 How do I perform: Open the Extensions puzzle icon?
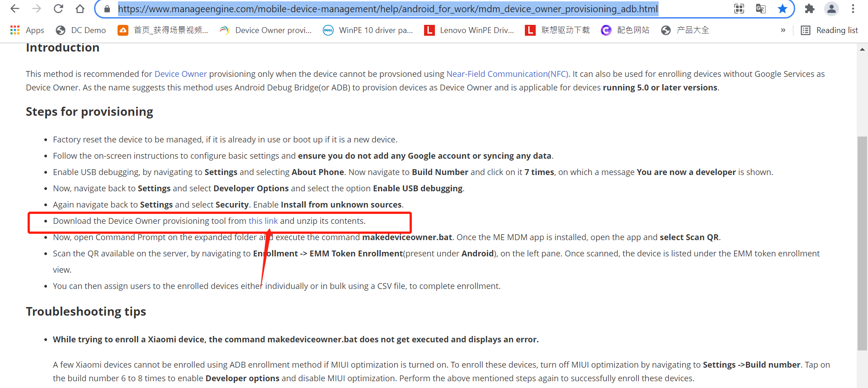tap(809, 9)
